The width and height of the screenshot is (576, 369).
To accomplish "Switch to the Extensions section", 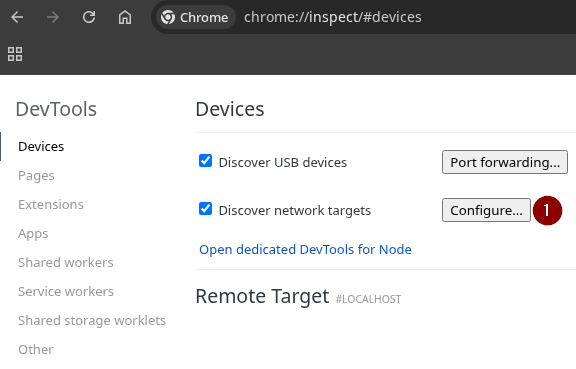I will (51, 204).
